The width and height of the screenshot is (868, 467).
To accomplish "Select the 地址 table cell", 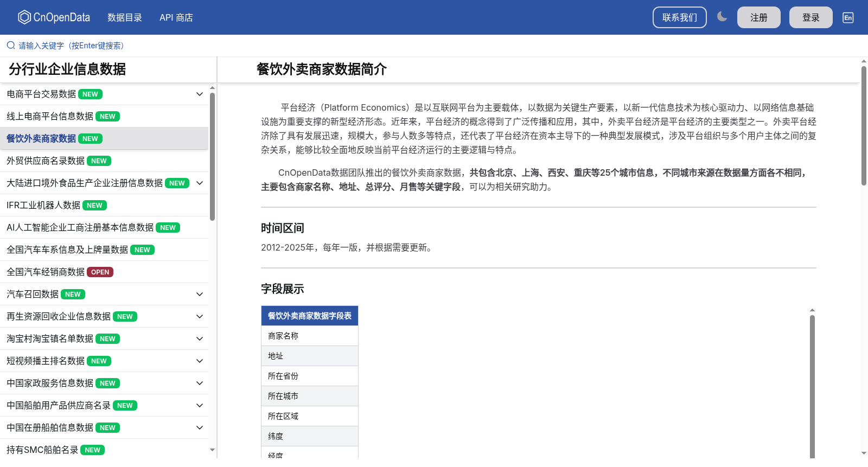I will pyautogui.click(x=310, y=356).
